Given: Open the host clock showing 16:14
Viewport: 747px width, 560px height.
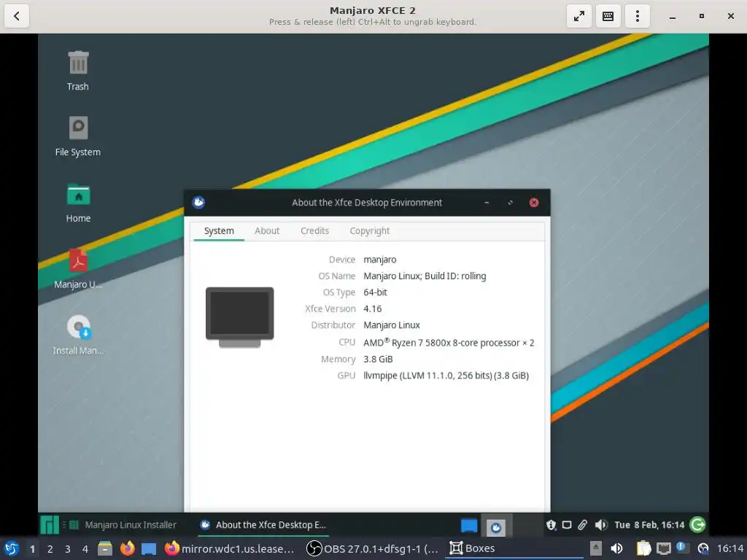Looking at the screenshot, I should [x=730, y=548].
